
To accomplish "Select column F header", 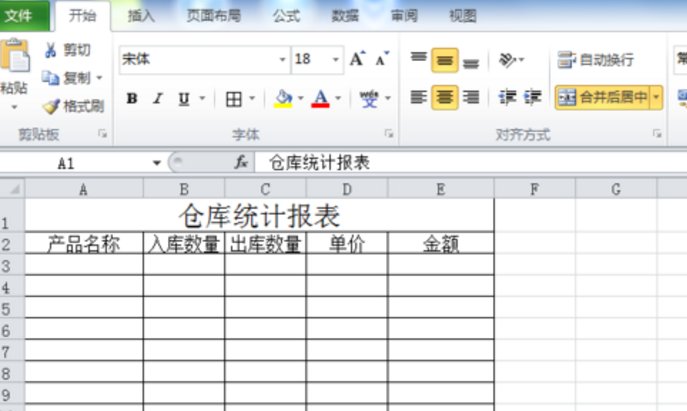I will tap(535, 189).
